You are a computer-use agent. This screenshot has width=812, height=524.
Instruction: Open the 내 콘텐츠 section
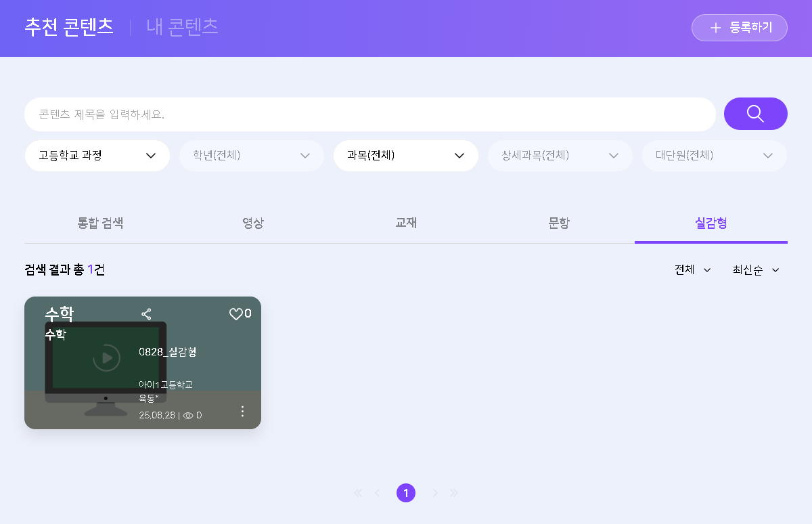182,27
